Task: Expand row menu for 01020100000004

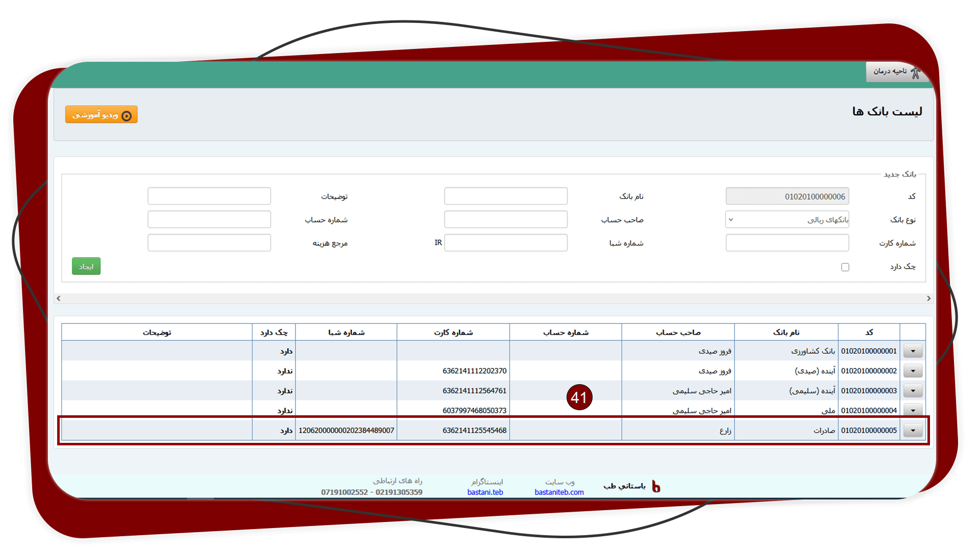Action: (913, 410)
